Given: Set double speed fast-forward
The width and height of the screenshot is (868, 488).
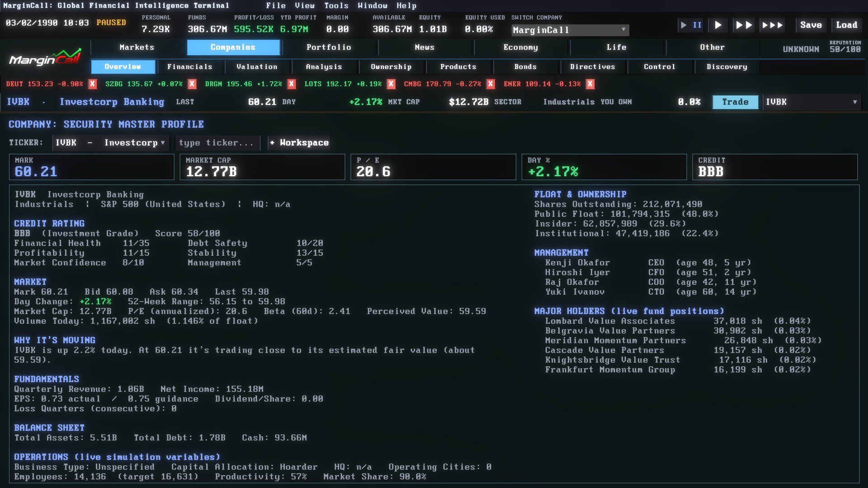Looking at the screenshot, I should point(744,25).
